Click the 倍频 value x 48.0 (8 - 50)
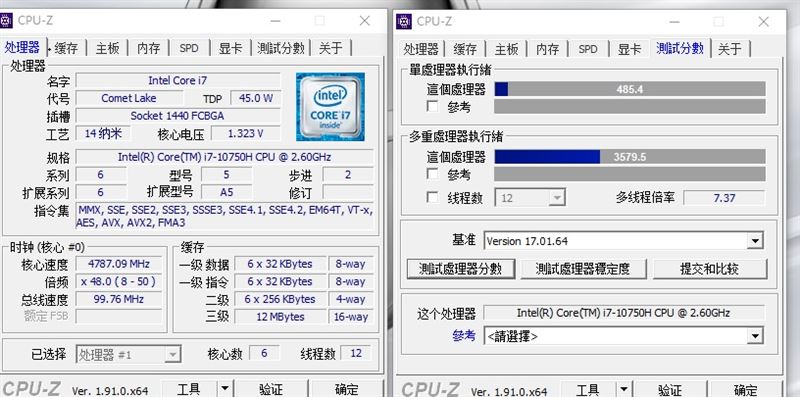 [119, 281]
